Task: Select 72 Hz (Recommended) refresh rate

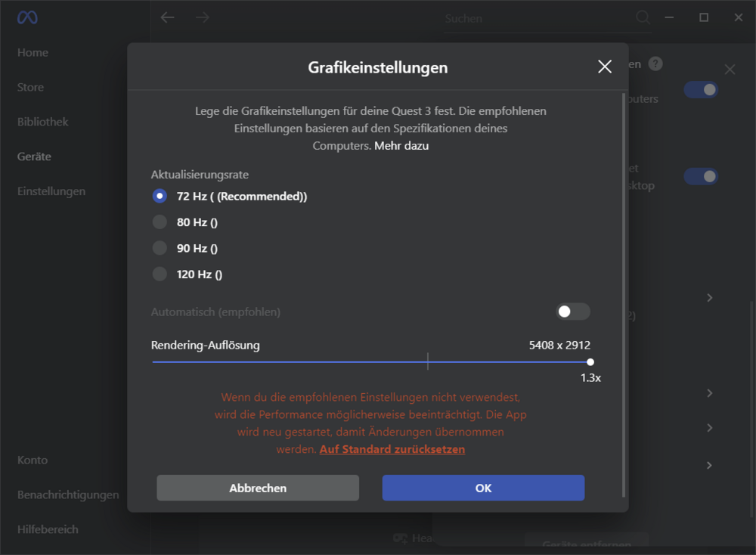Action: [160, 197]
